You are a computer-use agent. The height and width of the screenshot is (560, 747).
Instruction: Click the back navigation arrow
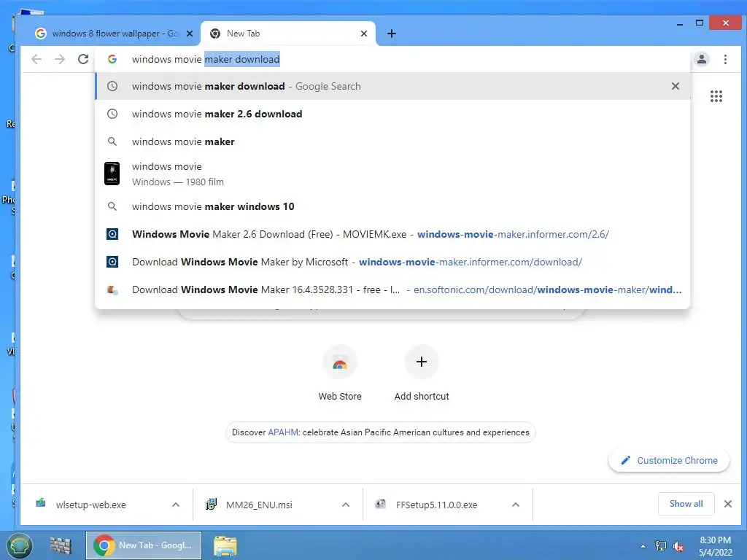coord(36,59)
